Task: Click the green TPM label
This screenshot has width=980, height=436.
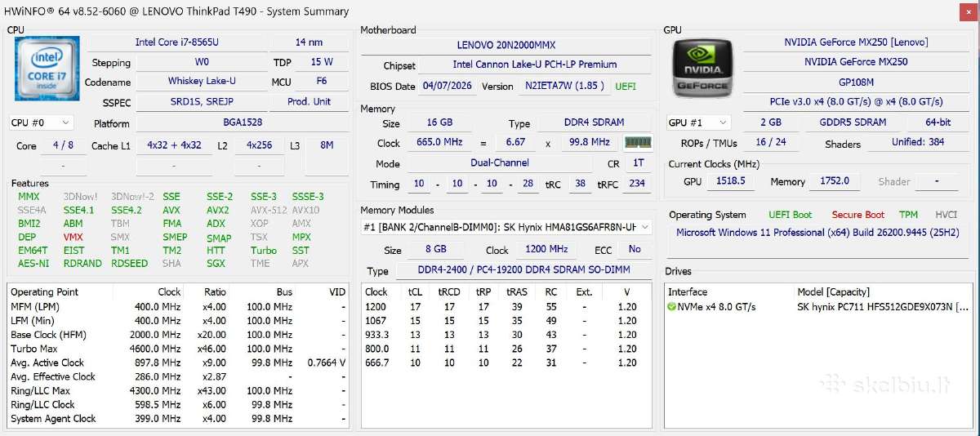Action: pyautogui.click(x=908, y=215)
